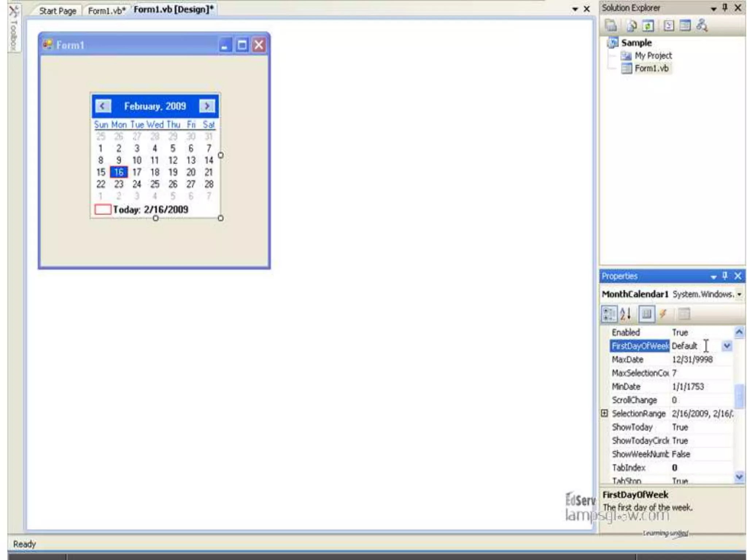Go to previous month in calendar
This screenshot has height=560, width=747.
(103, 106)
